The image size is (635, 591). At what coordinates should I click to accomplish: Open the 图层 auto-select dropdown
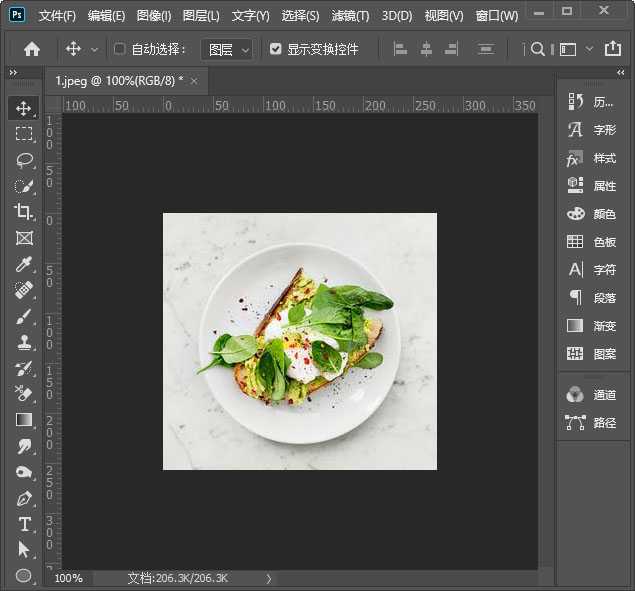(226, 49)
